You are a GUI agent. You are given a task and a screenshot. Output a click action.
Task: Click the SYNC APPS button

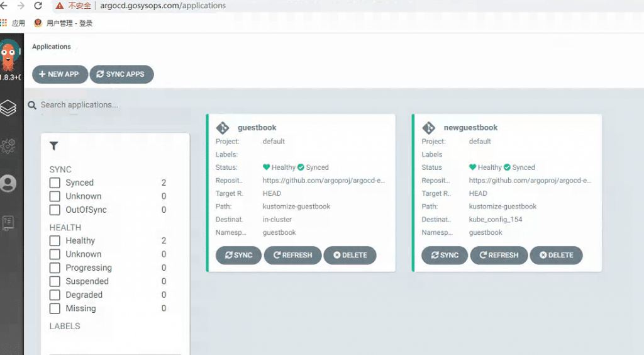tap(121, 74)
